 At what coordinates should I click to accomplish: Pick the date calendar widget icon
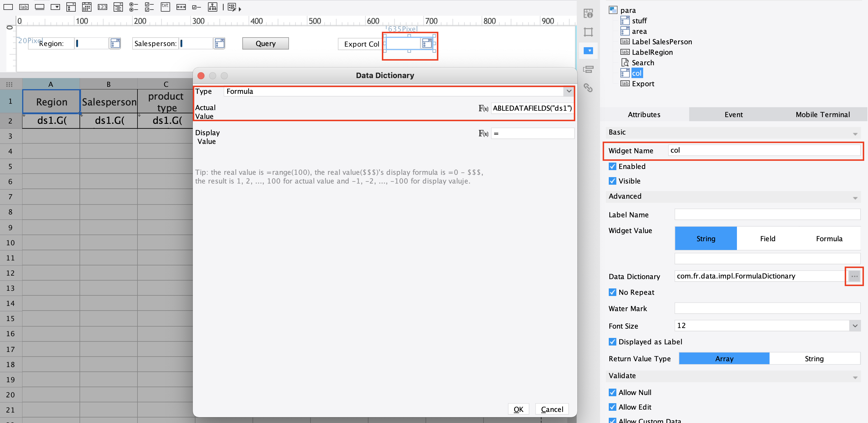click(87, 7)
